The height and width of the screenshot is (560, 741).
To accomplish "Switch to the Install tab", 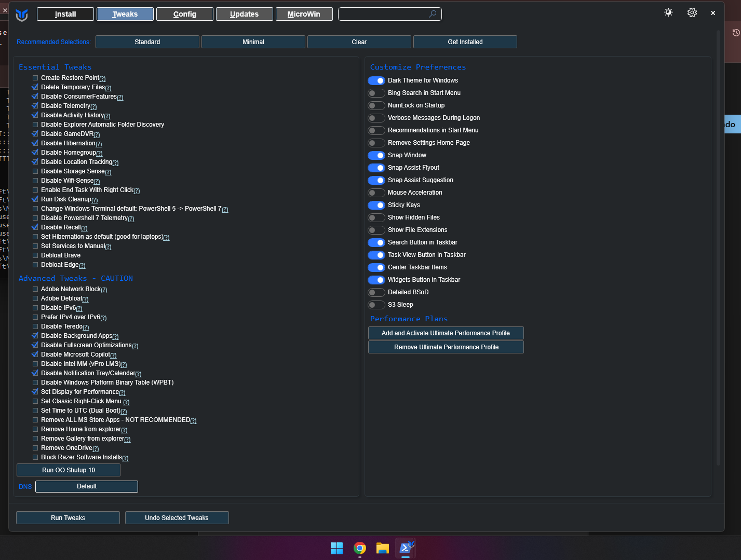I will pyautogui.click(x=65, y=14).
